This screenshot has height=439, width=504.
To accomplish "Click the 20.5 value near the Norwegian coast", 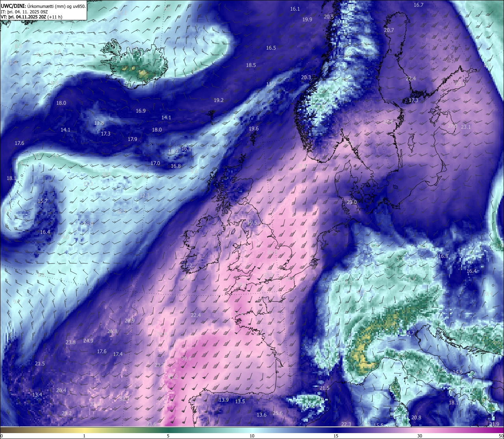I will 329,17.
